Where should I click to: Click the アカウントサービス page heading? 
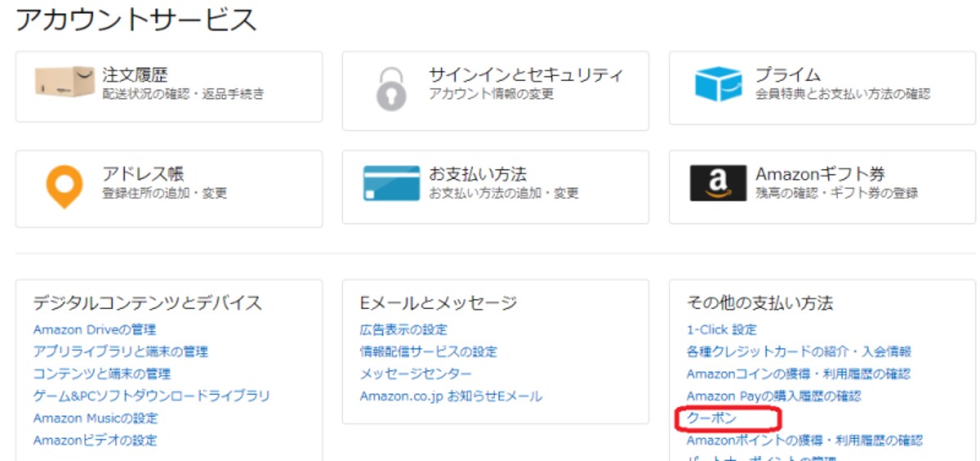pyautogui.click(x=136, y=20)
